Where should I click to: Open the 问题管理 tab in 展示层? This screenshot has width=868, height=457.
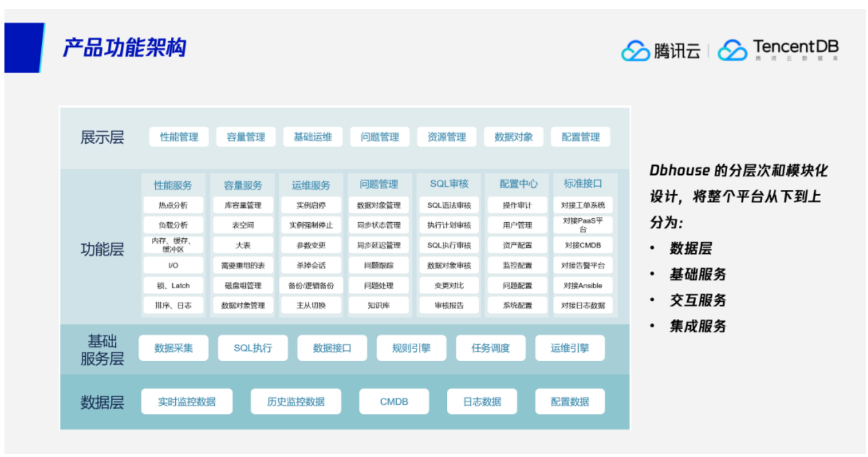click(381, 137)
